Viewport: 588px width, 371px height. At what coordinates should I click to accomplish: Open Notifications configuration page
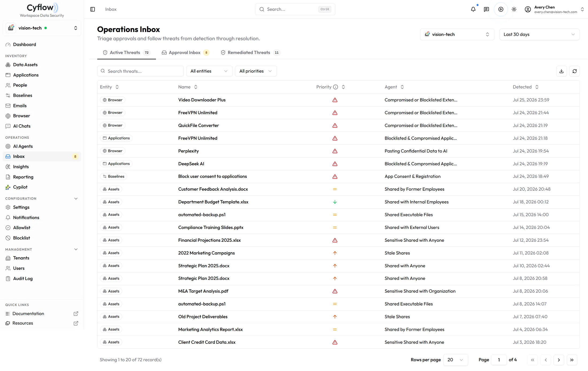click(x=26, y=217)
